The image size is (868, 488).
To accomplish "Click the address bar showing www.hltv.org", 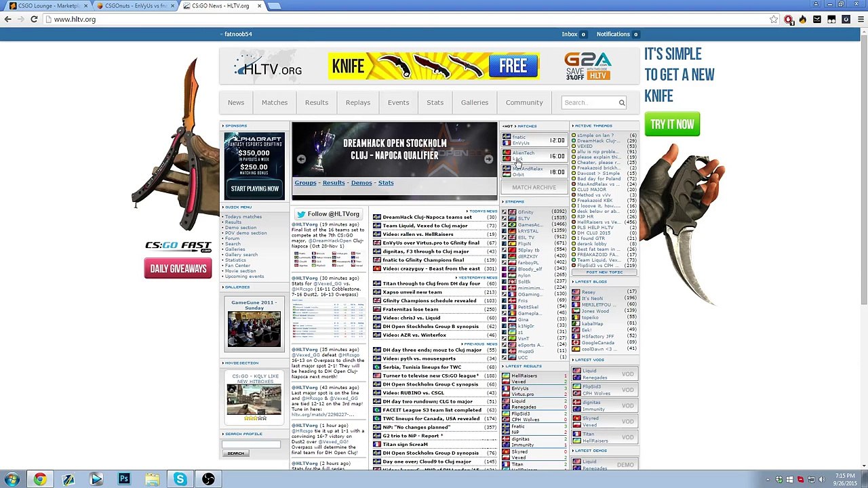I will pos(407,20).
